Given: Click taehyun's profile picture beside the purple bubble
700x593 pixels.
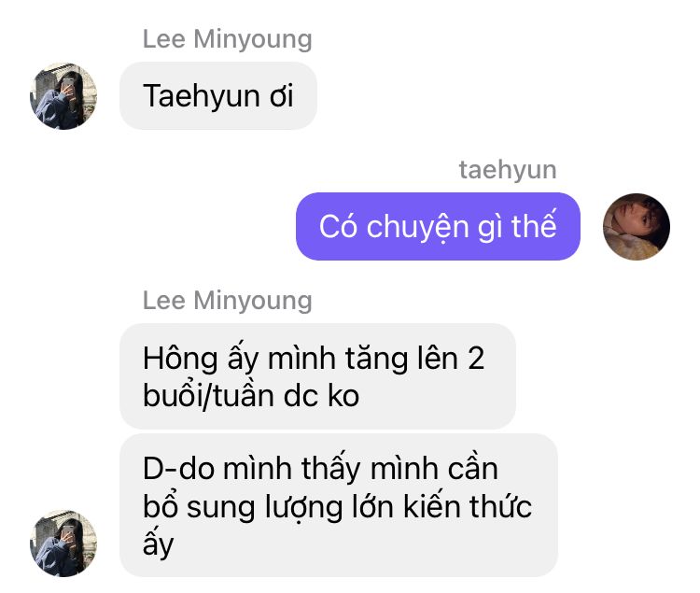Looking at the screenshot, I should (637, 227).
